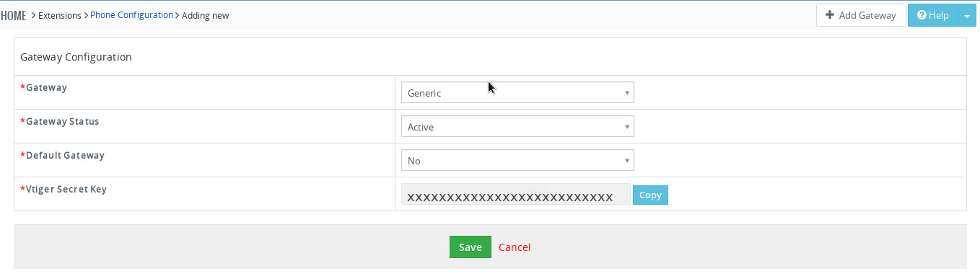
Task: Open the Gateway select showing Generic
Action: point(517,93)
